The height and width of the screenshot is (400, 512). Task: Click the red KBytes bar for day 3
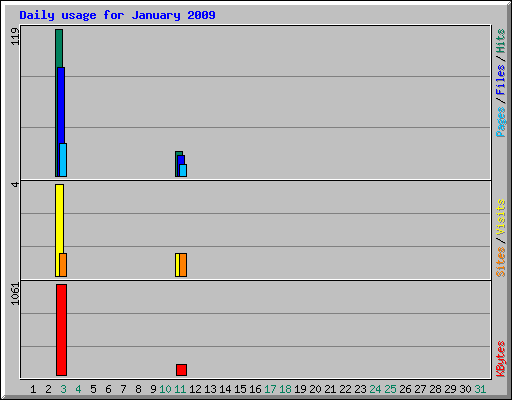[x=61, y=330]
